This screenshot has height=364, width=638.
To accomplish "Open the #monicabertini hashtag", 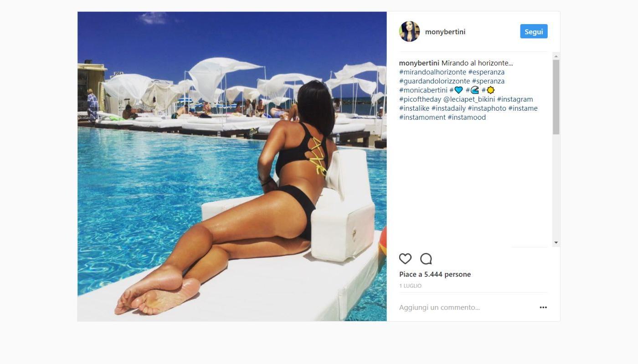I will (423, 90).
